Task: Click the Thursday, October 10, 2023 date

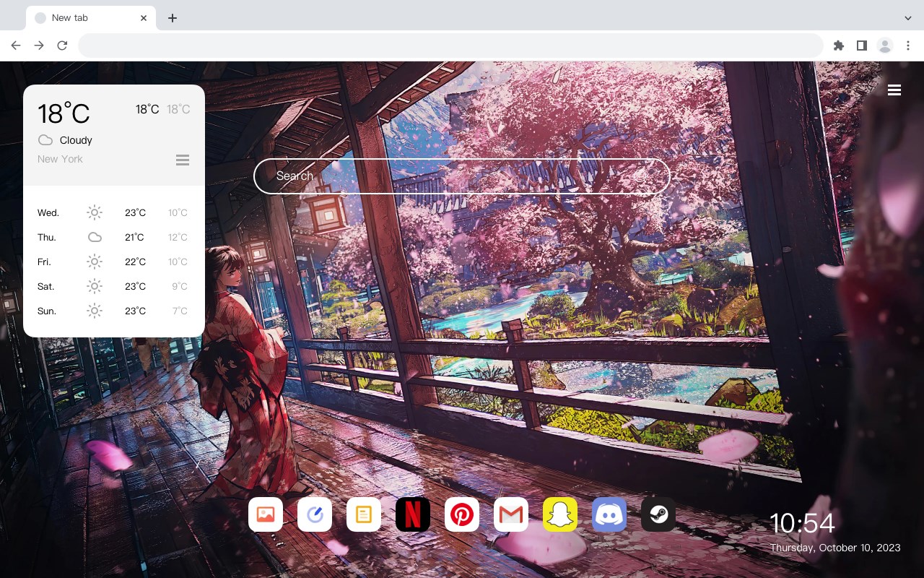Action: 835,548
